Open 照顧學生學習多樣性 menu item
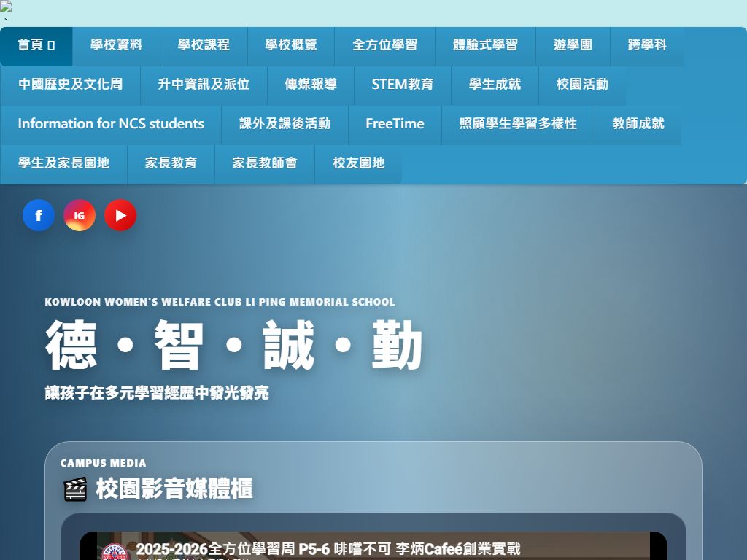 (x=519, y=125)
